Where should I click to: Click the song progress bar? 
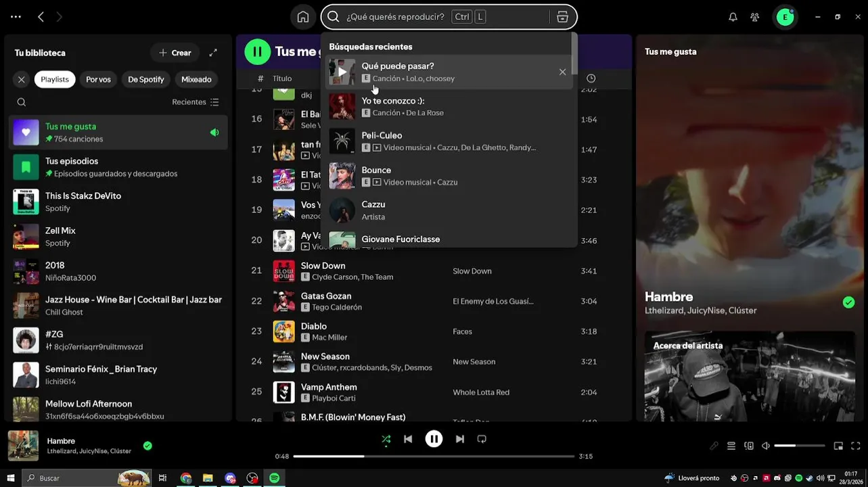click(x=434, y=457)
